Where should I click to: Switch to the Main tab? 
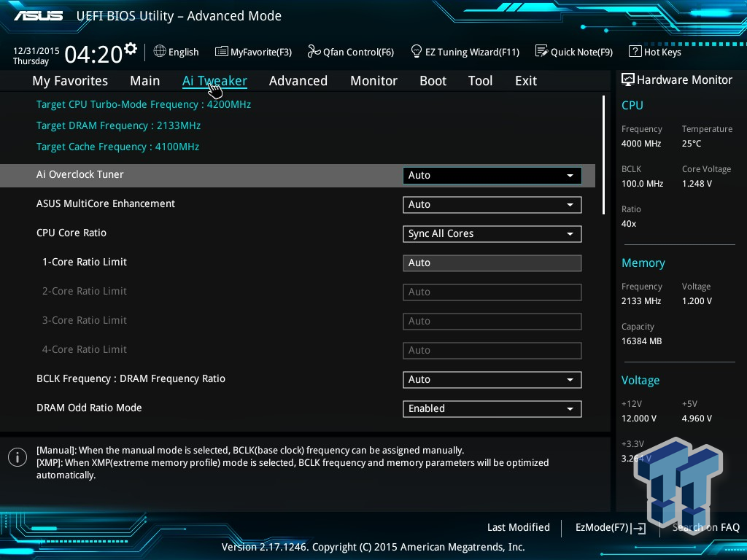click(x=145, y=81)
